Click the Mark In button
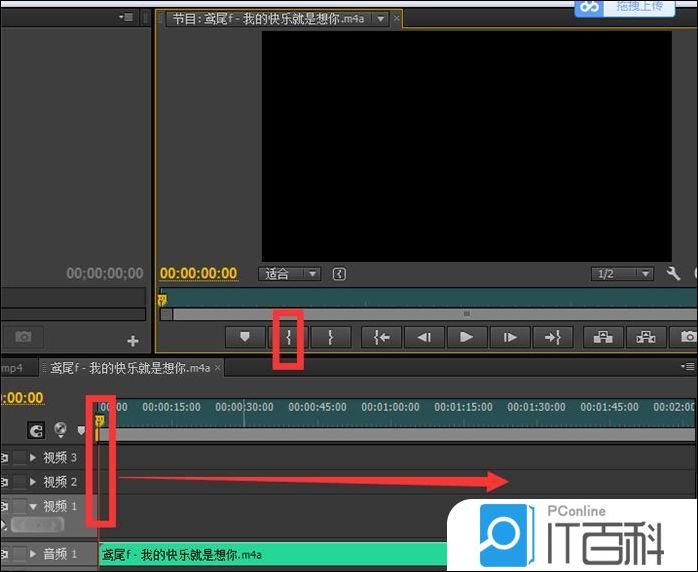This screenshot has height=572, width=698. pyautogui.click(x=288, y=337)
